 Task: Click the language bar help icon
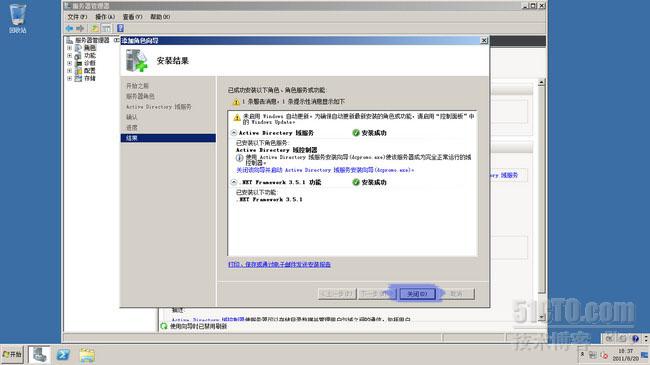coord(635,338)
